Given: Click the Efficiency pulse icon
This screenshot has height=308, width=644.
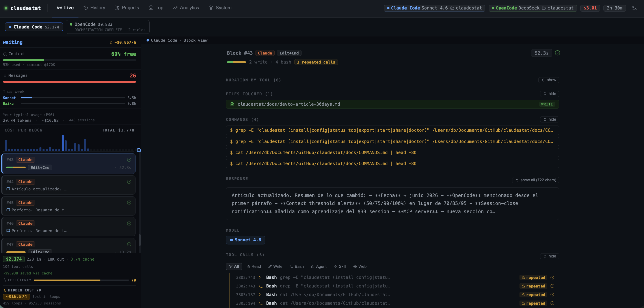Looking at the screenshot, I should tap(5, 280).
